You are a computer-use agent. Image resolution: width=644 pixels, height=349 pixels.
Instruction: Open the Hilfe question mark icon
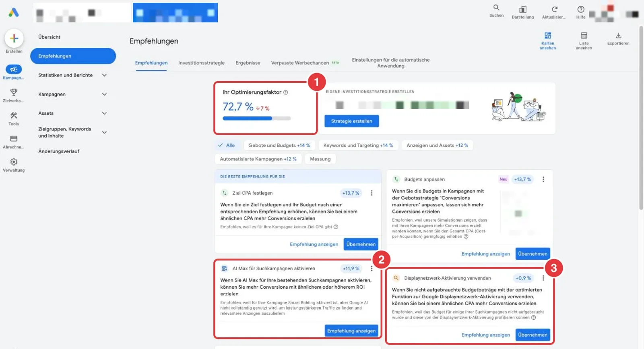click(581, 9)
